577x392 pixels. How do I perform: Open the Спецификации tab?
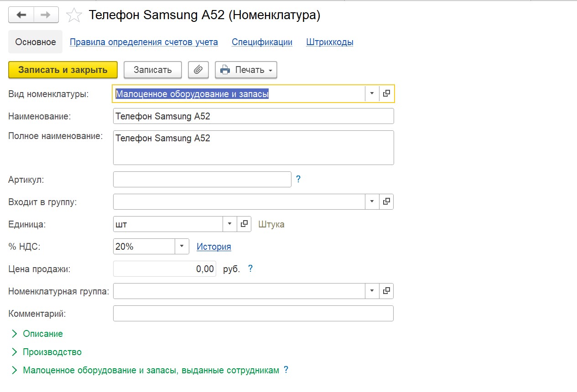[x=262, y=42]
